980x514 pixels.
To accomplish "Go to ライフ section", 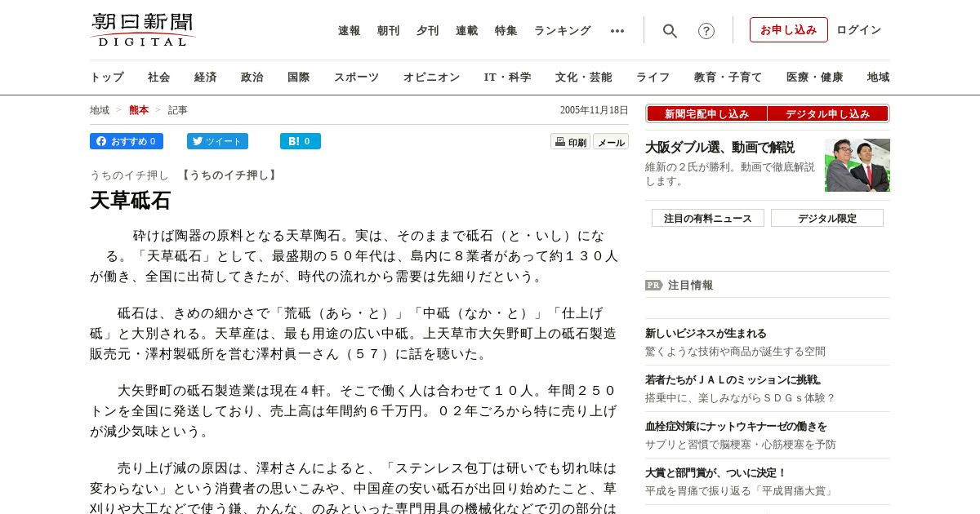I will tap(653, 78).
